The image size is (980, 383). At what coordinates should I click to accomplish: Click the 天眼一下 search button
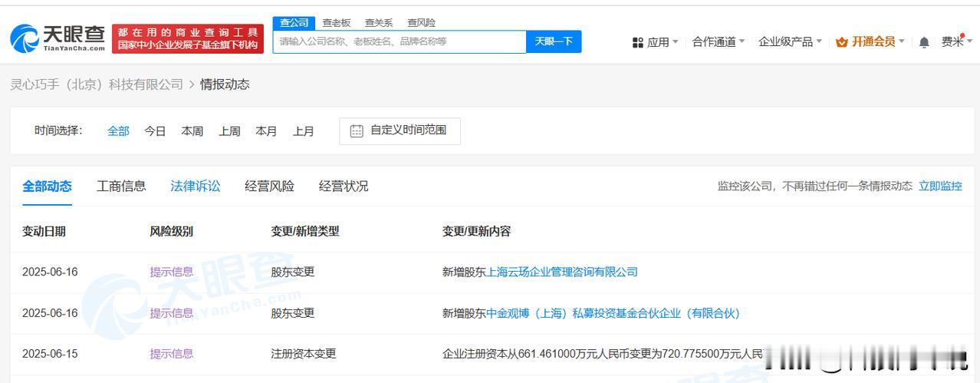(554, 41)
